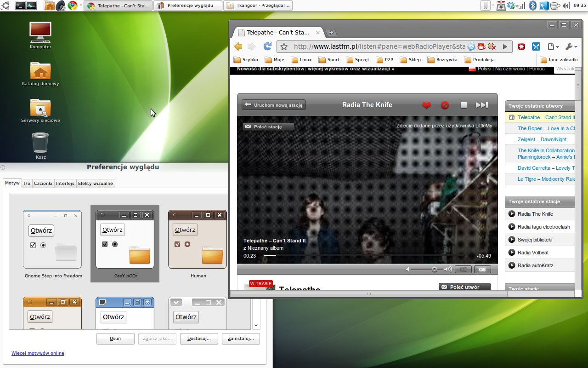The height and width of the screenshot is (368, 588).
Task: Click the cookie blocker icon in address bar
Action: [492, 46]
